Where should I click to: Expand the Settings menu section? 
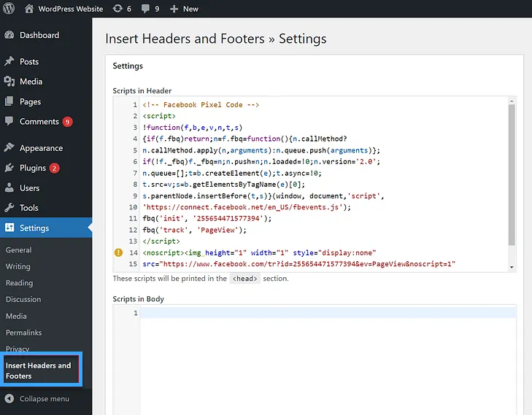click(34, 228)
